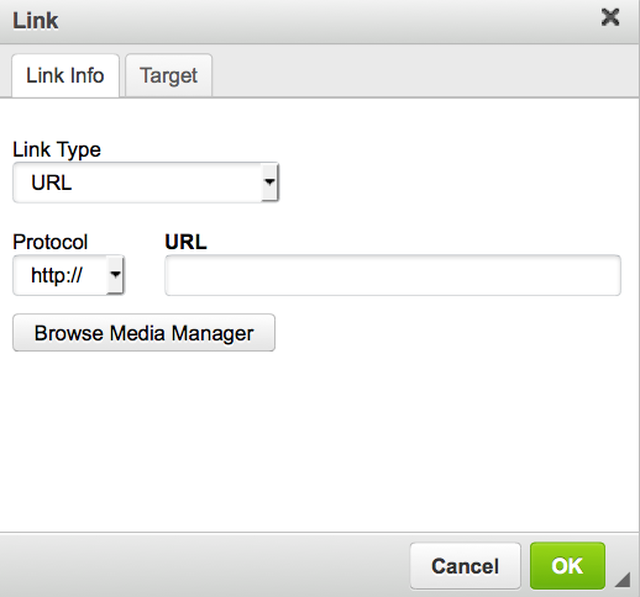The width and height of the screenshot is (640, 597).
Task: Click the "Protocol" field label
Action: click(x=50, y=242)
